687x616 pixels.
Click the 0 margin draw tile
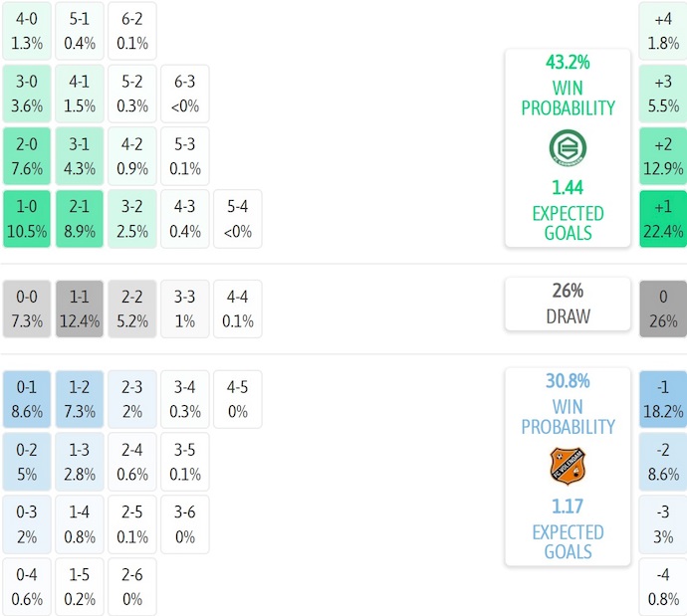663,308
